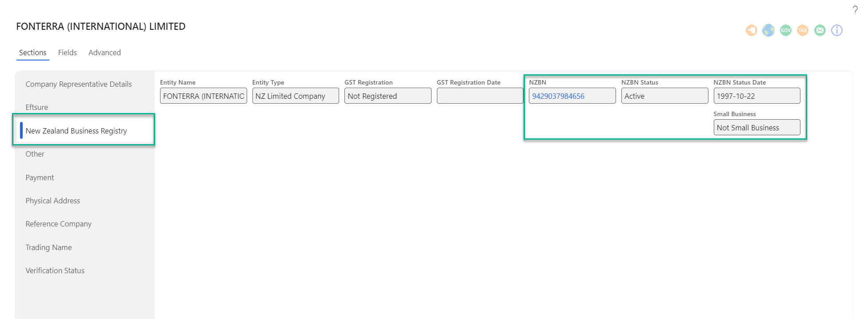Viewport: 868px width, 319px height.
Task: Click the empty GST Registration Date field
Action: tap(480, 96)
